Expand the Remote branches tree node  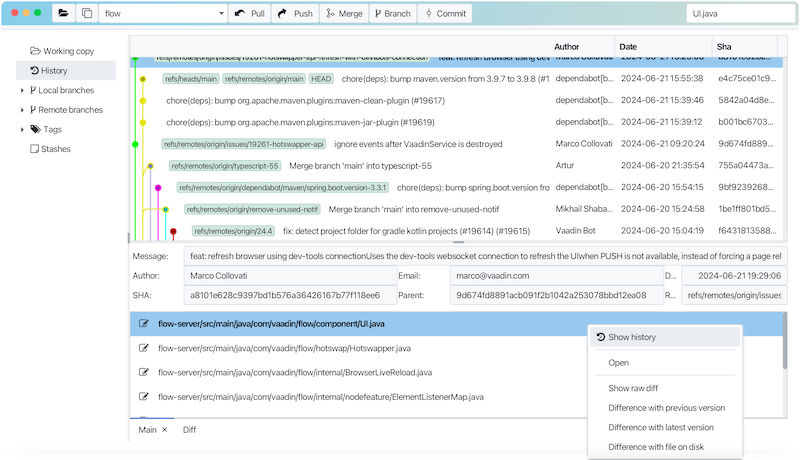click(x=22, y=110)
